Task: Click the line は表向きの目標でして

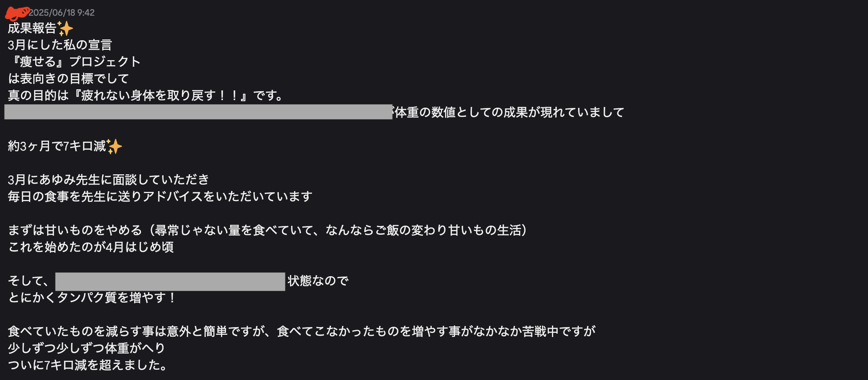Action: [x=68, y=79]
